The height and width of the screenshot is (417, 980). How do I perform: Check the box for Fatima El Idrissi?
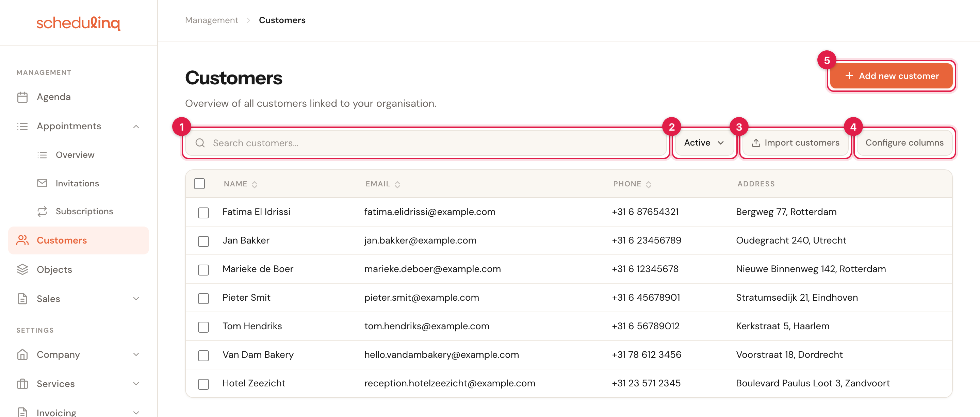(203, 213)
